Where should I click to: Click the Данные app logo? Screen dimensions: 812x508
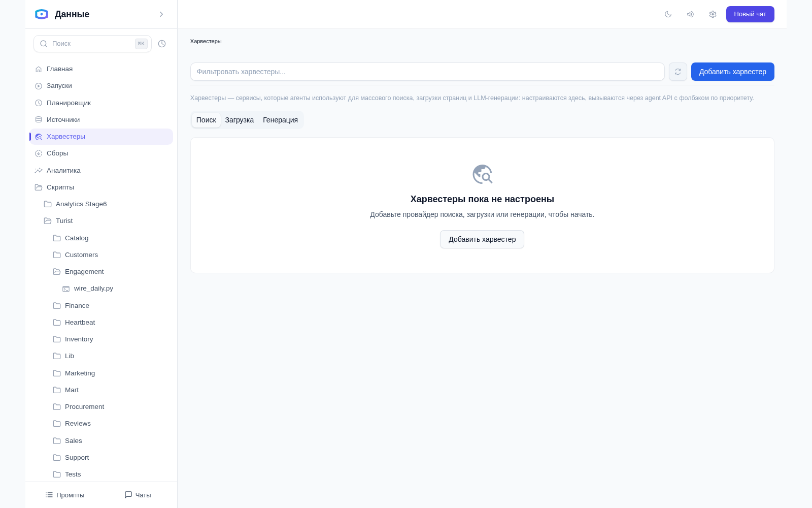tap(42, 14)
